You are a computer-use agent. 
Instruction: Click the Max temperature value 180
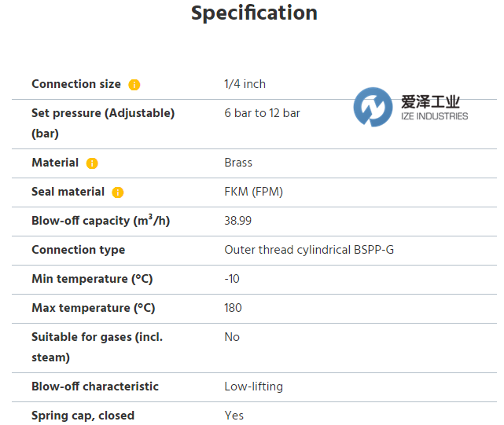(233, 308)
